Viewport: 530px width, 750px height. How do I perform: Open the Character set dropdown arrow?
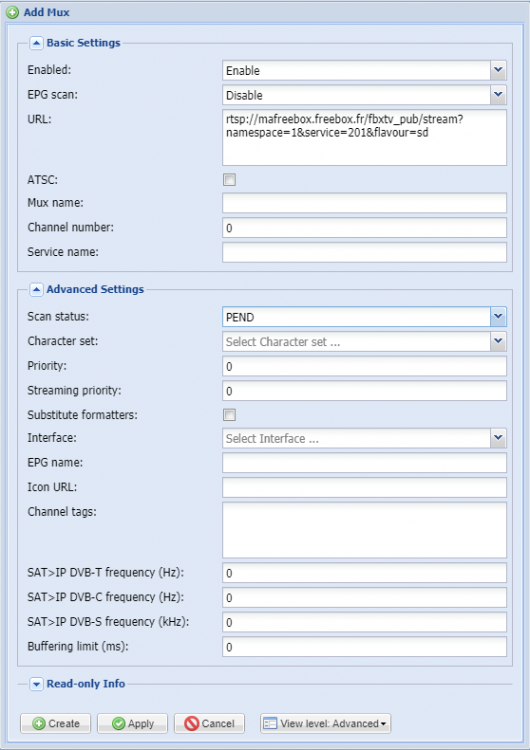498,342
